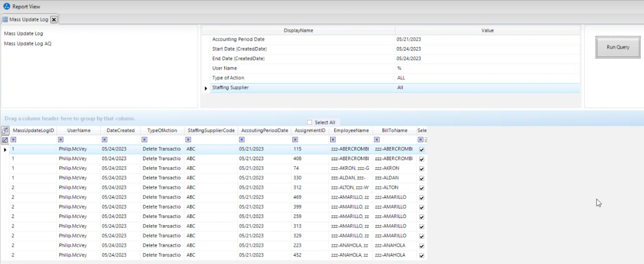
Task: Sort by the DateCreated column header
Action: [x=121, y=130]
